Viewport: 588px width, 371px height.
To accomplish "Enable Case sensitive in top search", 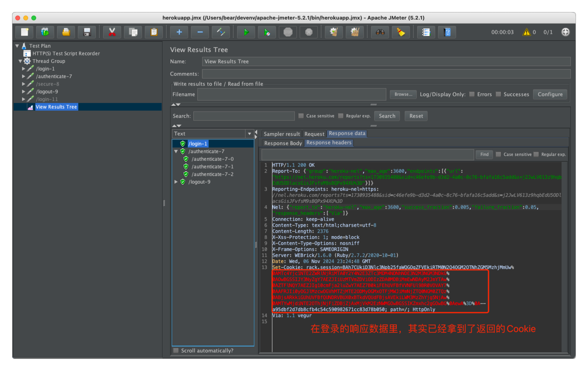I will (x=301, y=116).
